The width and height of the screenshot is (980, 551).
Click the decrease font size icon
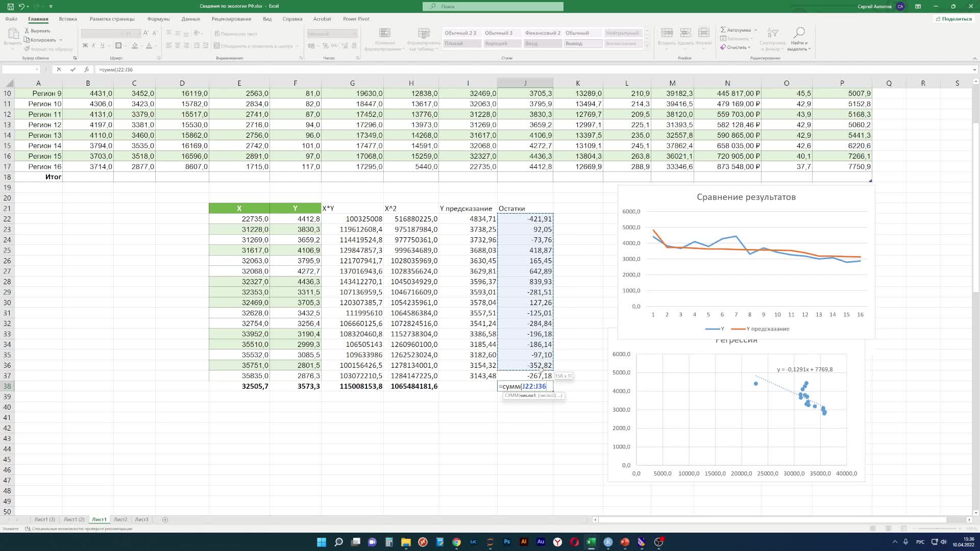coord(155,33)
